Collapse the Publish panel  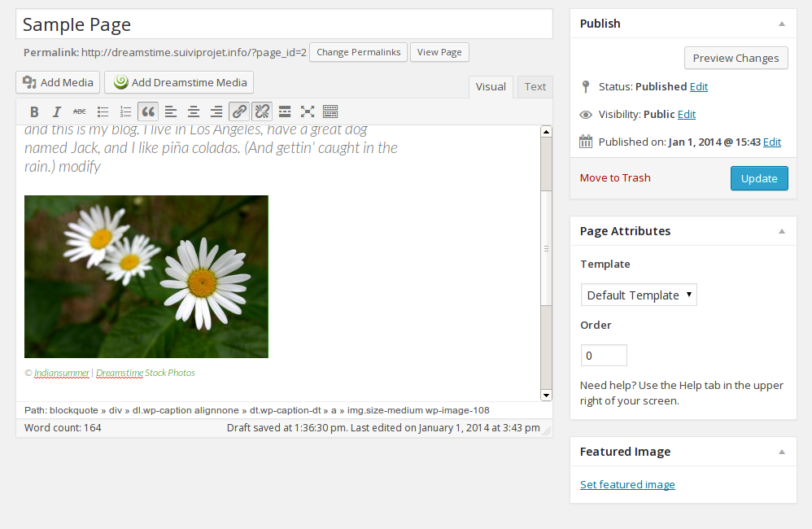[782, 24]
